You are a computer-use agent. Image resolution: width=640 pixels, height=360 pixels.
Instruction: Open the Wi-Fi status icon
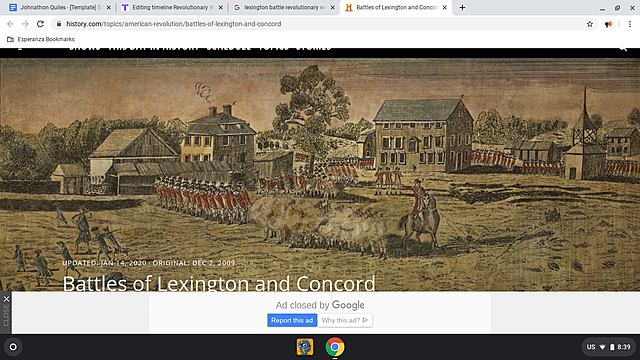[x=602, y=347]
